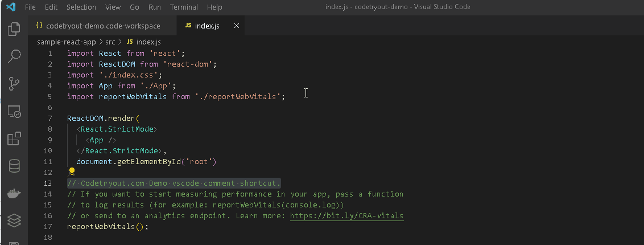Screen dimensions: 644x245
Task: Click closing </React.StrictMode> tag
Action: point(119,151)
